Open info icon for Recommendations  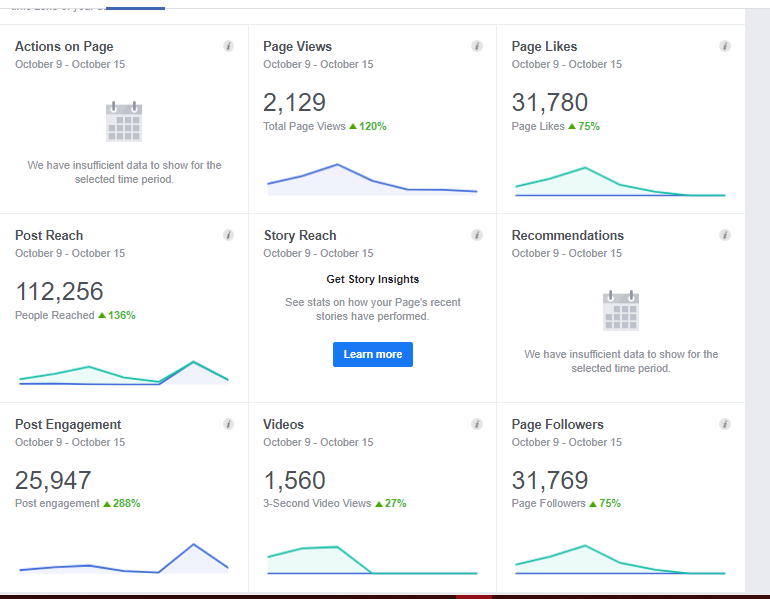725,235
